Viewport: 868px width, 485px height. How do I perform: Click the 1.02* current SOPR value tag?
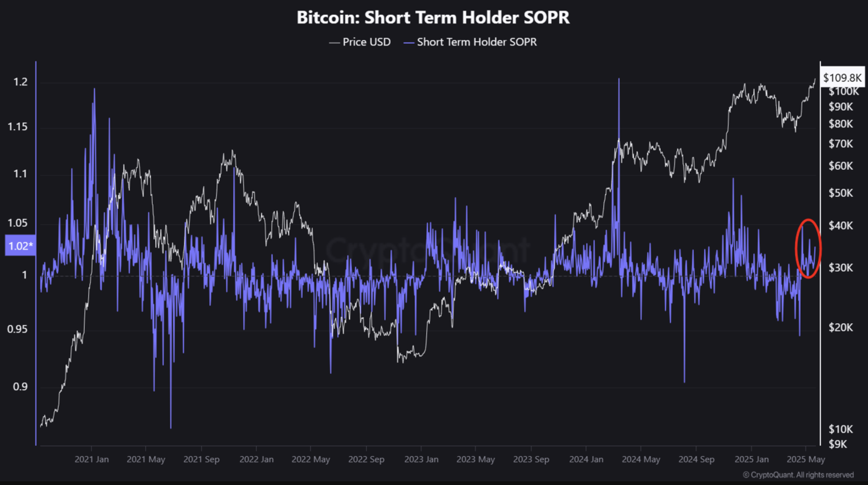[20, 246]
